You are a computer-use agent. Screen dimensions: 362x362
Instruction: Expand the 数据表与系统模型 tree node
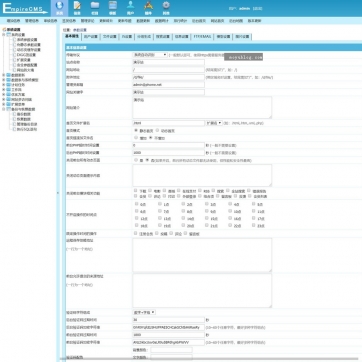pos(4,80)
